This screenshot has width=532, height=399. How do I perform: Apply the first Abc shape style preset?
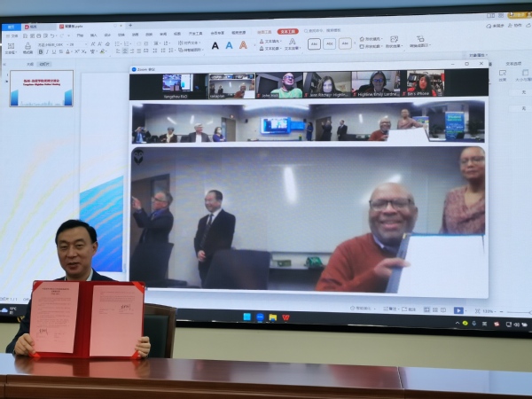314,43
